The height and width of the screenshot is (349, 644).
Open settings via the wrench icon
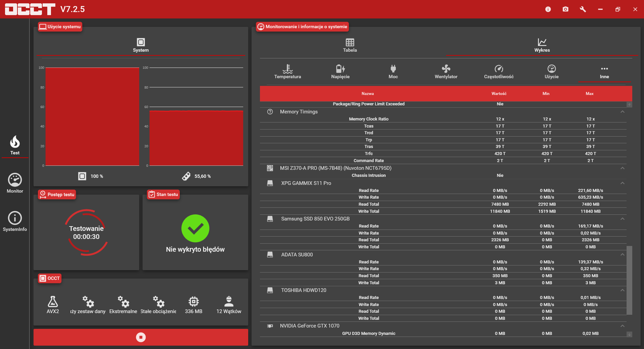tap(583, 9)
